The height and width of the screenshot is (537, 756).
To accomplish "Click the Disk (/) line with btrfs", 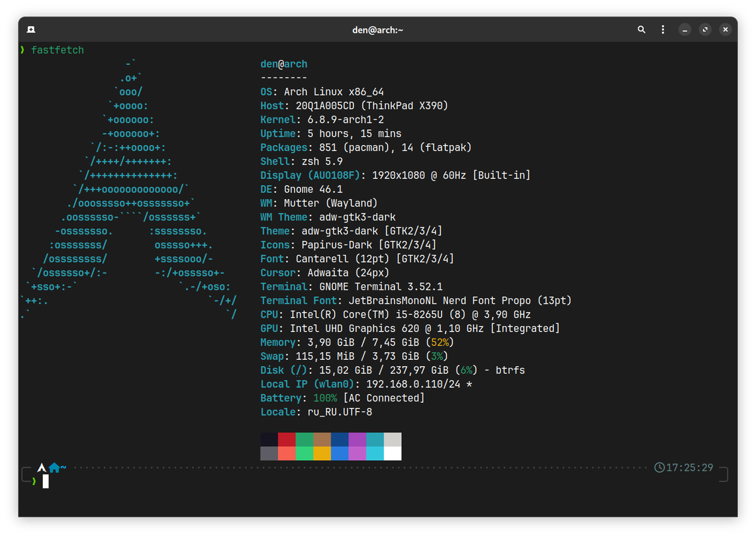I will click(392, 369).
